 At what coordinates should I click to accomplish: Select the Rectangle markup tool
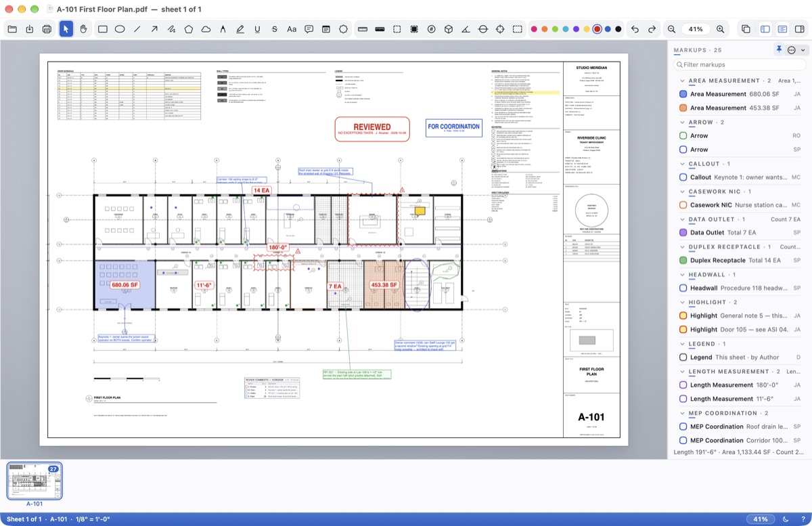click(x=103, y=29)
